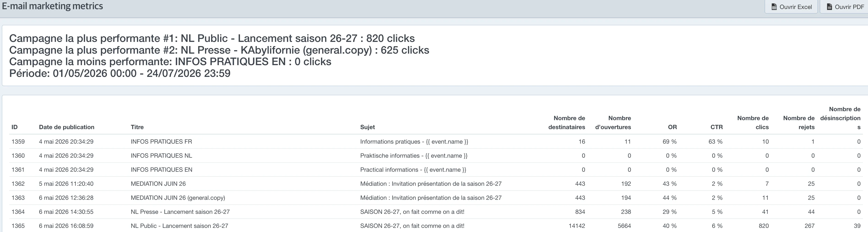
Task: Click the OR column header
Action: tap(672, 127)
